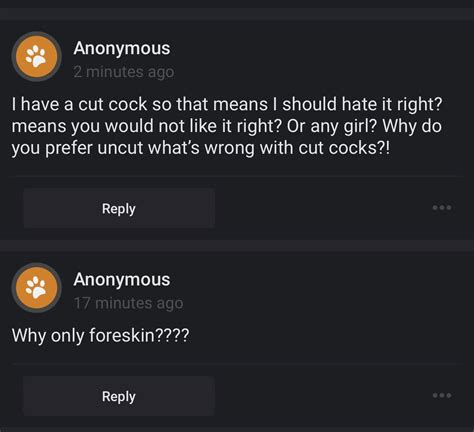The image size is (474, 432).
Task: Open the Anonymous profile above '2 minutes ago'
Action: click(x=122, y=48)
